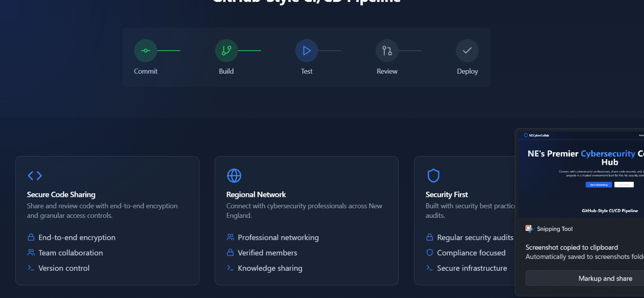The image size is (644, 298).
Task: Click the Compliance focused shield icon
Action: pyautogui.click(x=429, y=252)
